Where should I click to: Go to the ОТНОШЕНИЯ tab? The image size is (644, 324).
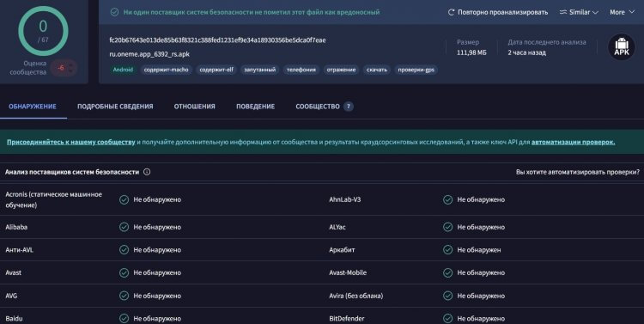click(x=194, y=107)
